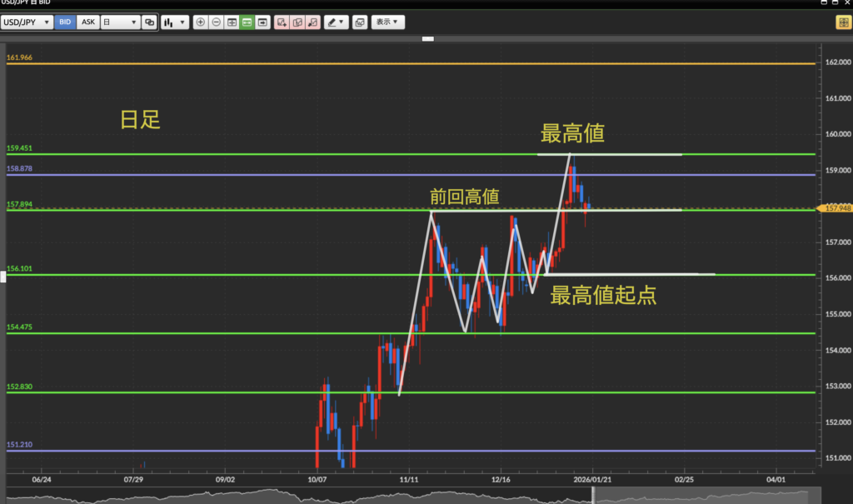
Task: Click the yellow fullscreen icon at top right
Action: (842, 22)
